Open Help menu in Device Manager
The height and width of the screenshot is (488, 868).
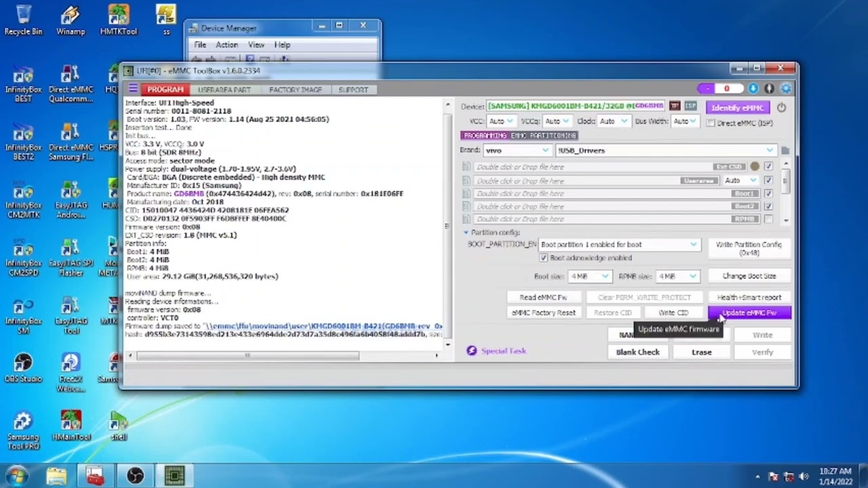coord(282,45)
